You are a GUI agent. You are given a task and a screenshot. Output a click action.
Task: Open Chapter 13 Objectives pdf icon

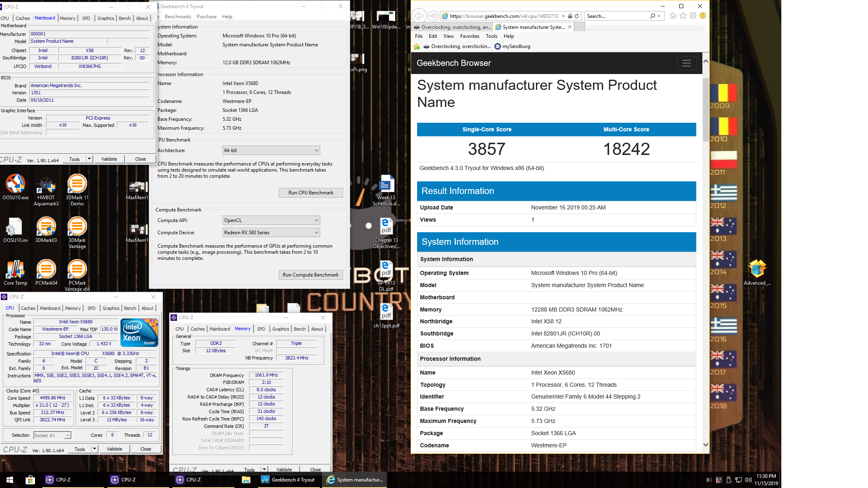386,233
